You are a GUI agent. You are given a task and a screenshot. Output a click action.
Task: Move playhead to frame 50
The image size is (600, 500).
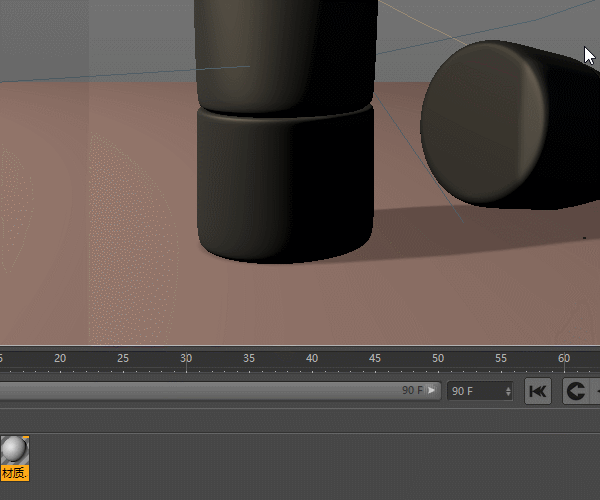click(x=438, y=364)
